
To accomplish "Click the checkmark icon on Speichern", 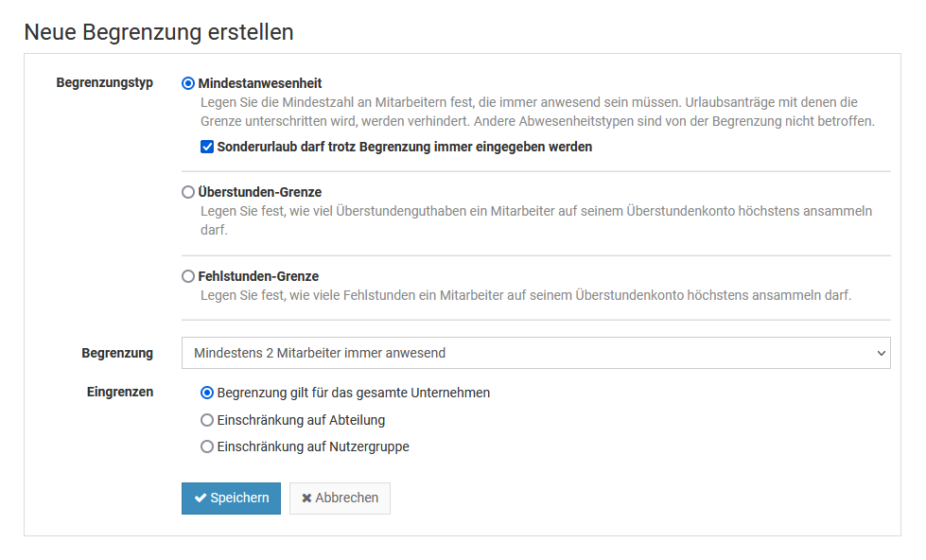I will coord(201,499).
